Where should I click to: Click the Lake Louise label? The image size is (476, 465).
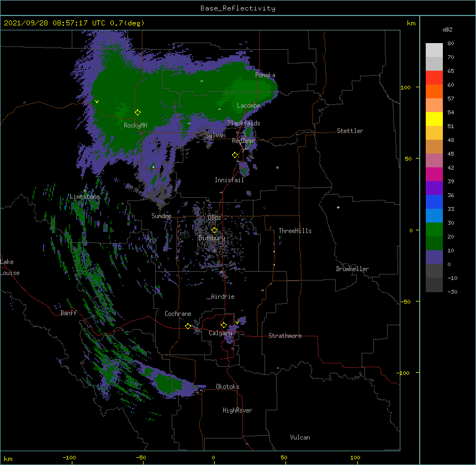click(x=10, y=267)
